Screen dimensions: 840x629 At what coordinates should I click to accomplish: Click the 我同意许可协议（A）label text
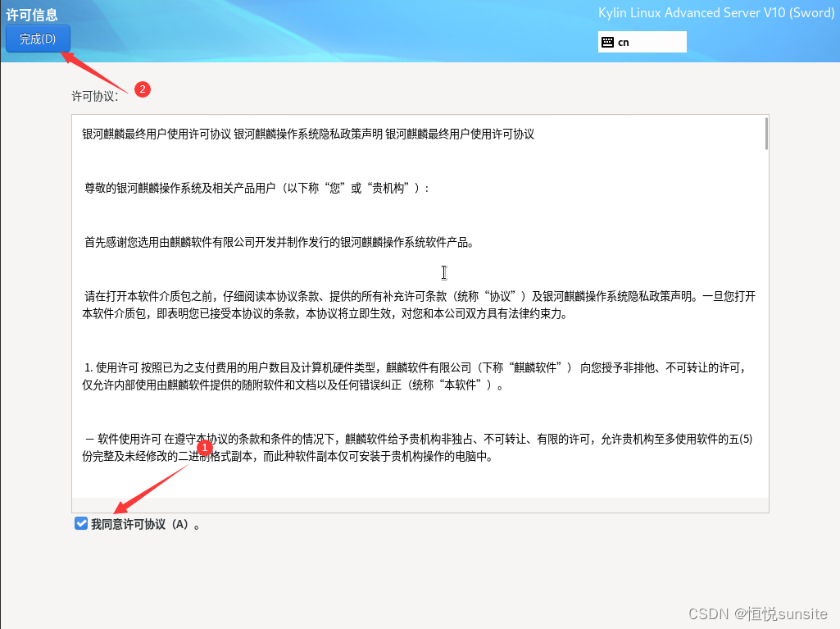click(x=145, y=524)
